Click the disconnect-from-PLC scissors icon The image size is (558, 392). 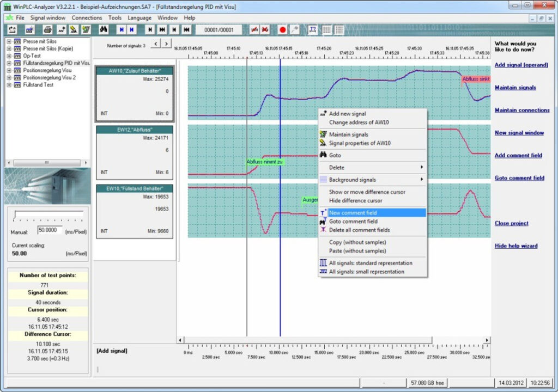[264, 30]
